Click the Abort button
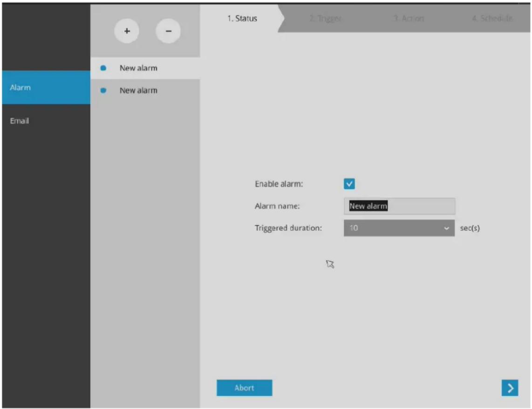 point(244,388)
